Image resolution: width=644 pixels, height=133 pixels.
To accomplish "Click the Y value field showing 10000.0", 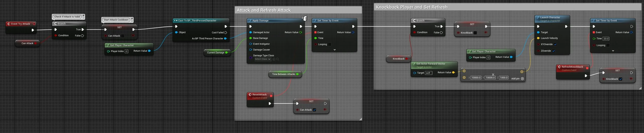I will 490,78.
